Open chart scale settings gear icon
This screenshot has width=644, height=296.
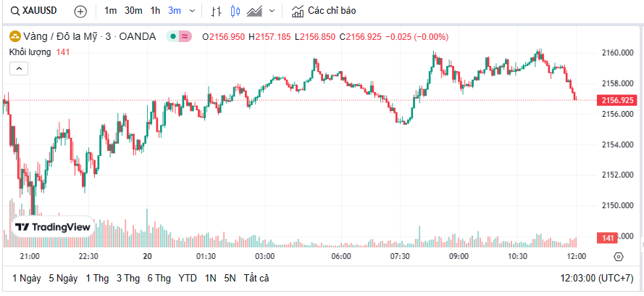point(618,256)
